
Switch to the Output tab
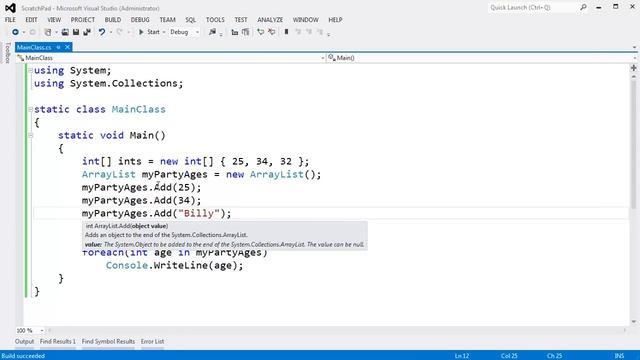(x=24, y=341)
